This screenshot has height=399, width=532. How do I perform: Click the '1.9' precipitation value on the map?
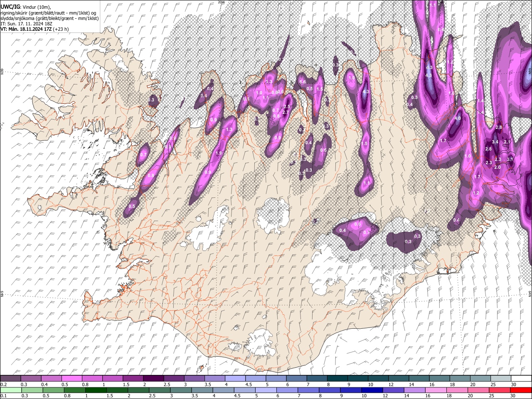[x=219, y=153]
